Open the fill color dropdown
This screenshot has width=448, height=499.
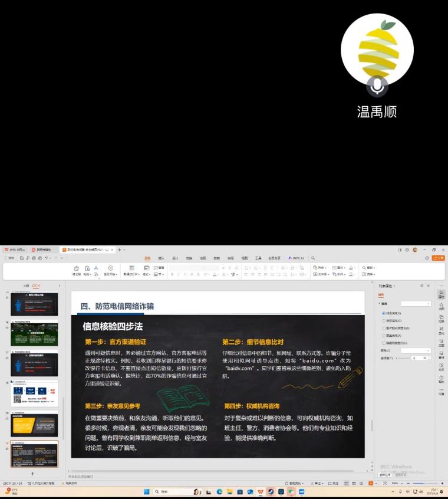(x=416, y=350)
